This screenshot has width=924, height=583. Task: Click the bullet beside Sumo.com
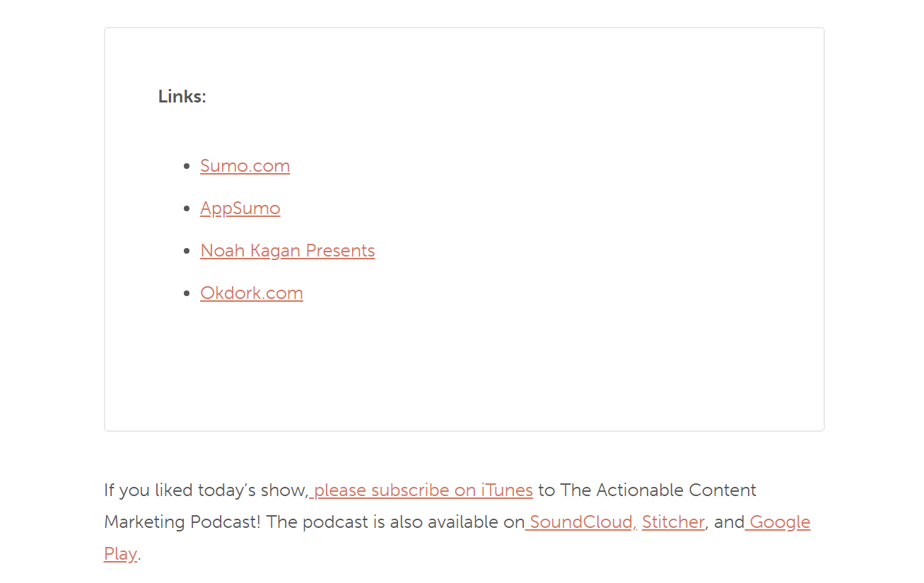tap(187, 167)
